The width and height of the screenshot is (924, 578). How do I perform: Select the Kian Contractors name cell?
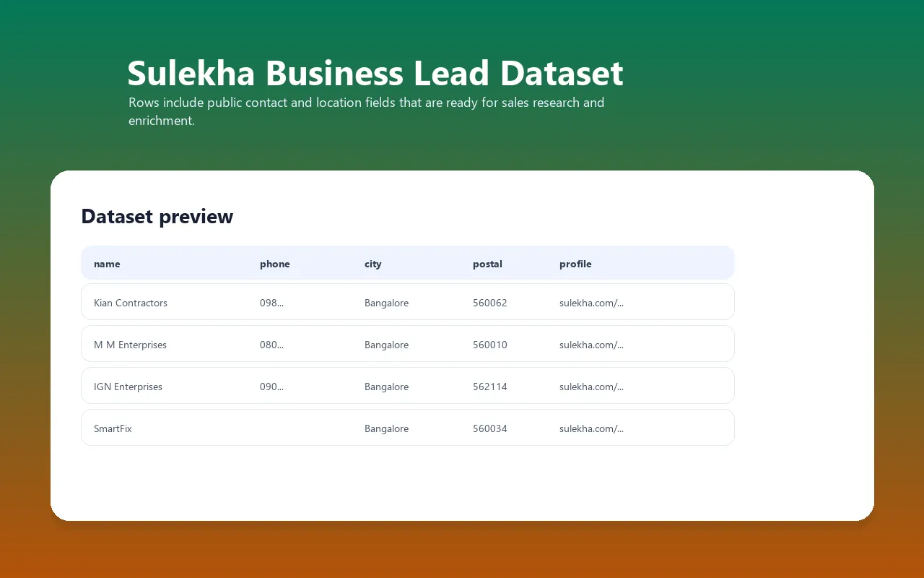click(131, 303)
